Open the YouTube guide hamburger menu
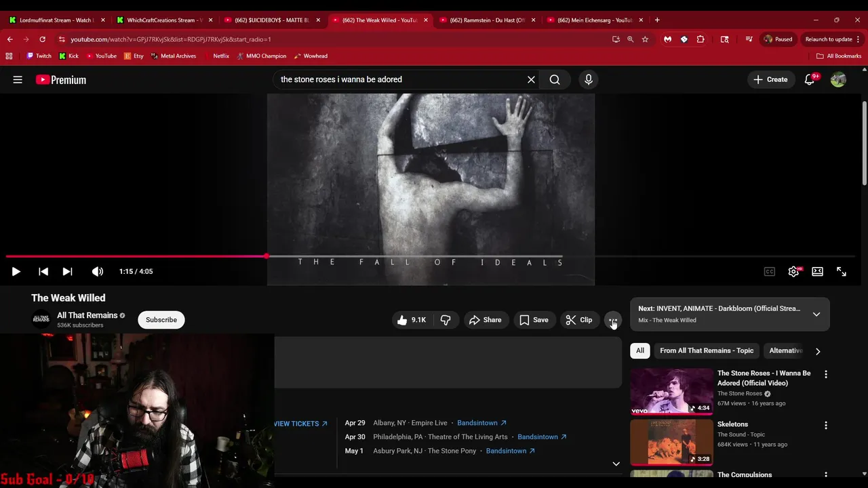This screenshot has height=488, width=868. [18, 80]
